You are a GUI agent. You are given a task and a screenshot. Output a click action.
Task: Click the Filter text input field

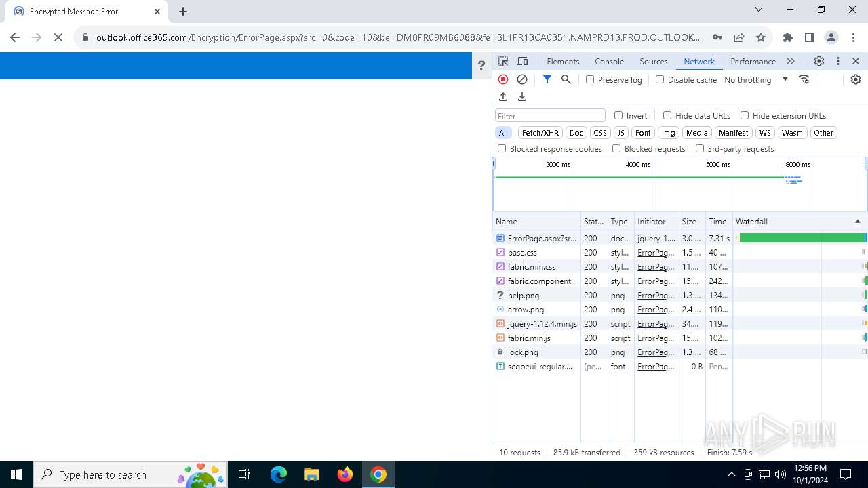[550, 116]
